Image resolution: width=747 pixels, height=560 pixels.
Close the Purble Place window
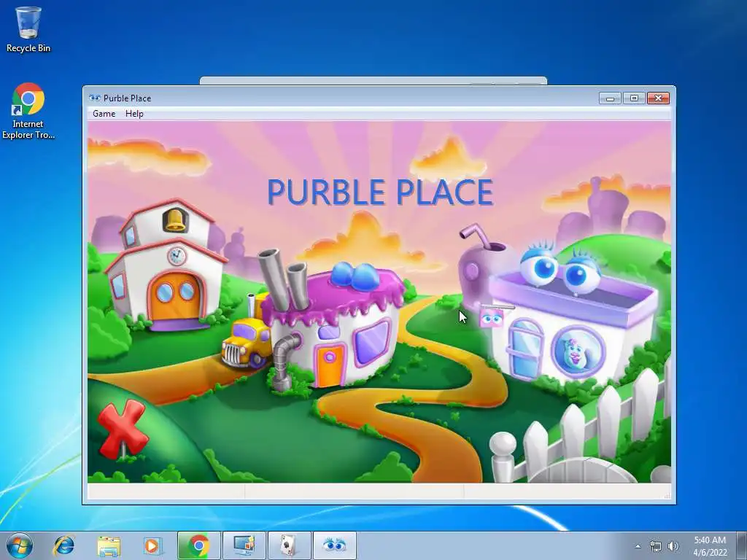tap(658, 98)
